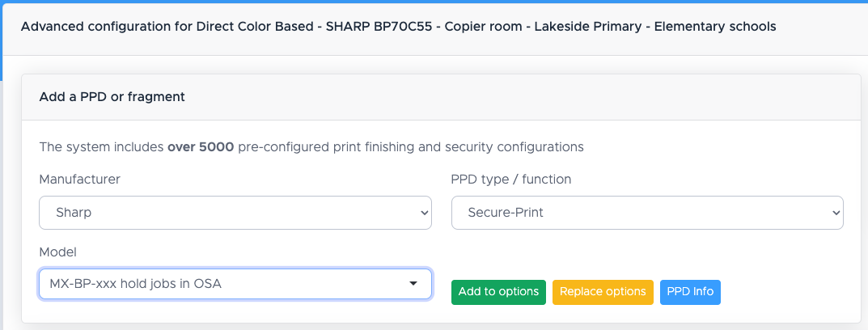Click the chevron arrow on Manufacturer select

[424, 213]
